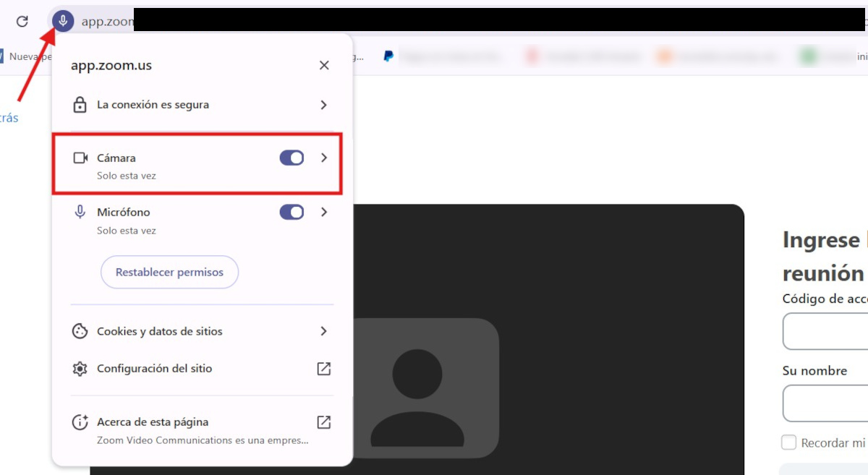This screenshot has height=475, width=868.
Task: Click the gear icon for Configuración del sitio
Action: [x=80, y=368]
